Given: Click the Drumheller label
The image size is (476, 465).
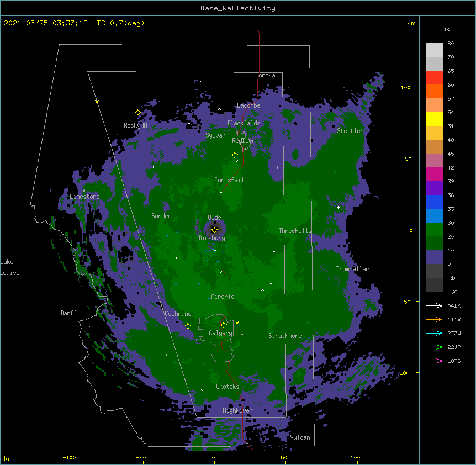Looking at the screenshot, I should pyautogui.click(x=352, y=269).
